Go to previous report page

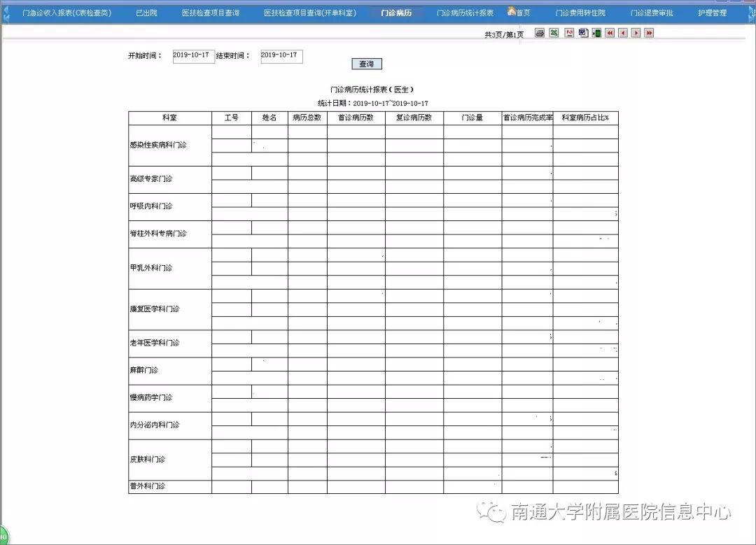(x=623, y=33)
